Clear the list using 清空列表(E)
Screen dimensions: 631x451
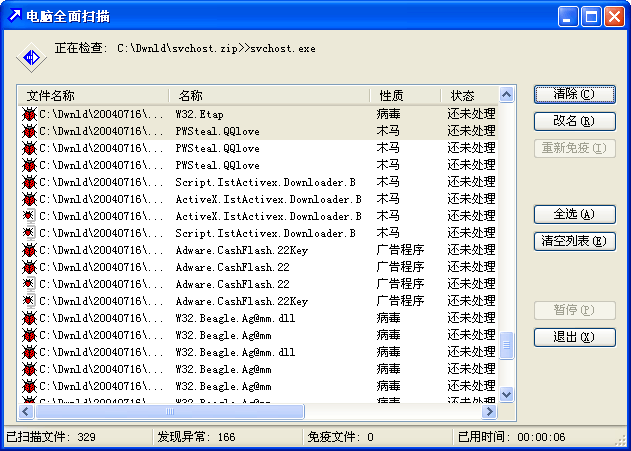coord(574,241)
